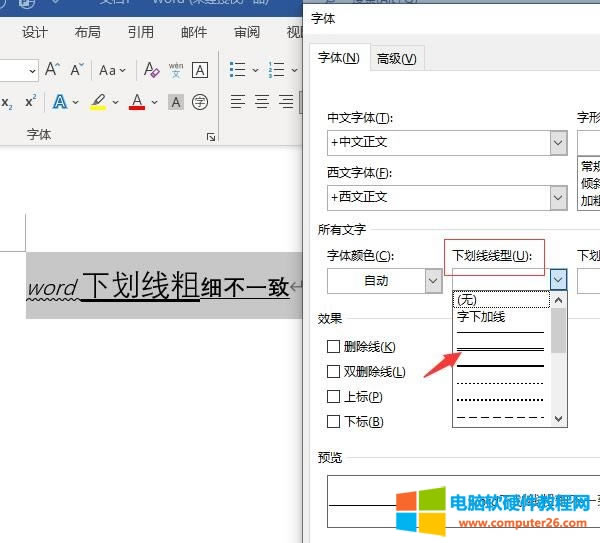Apply Character Border to text
The image size is (600, 543).
[x=200, y=70]
